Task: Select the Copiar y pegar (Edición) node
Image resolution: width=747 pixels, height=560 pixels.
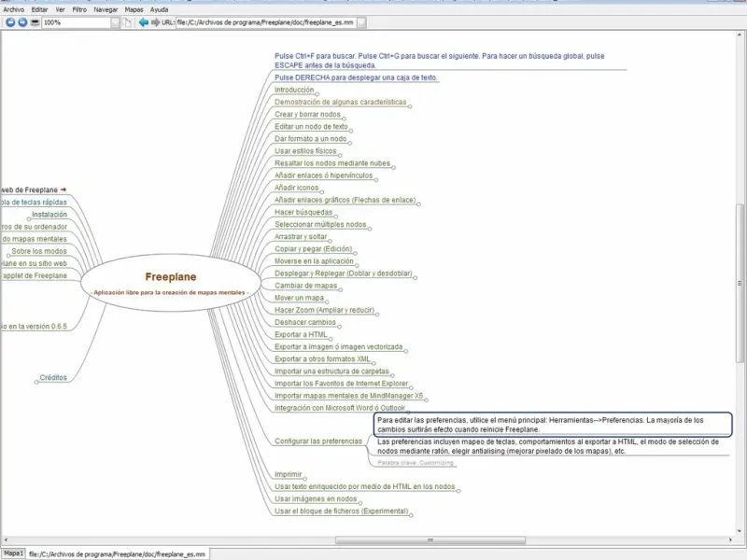Action: point(314,249)
